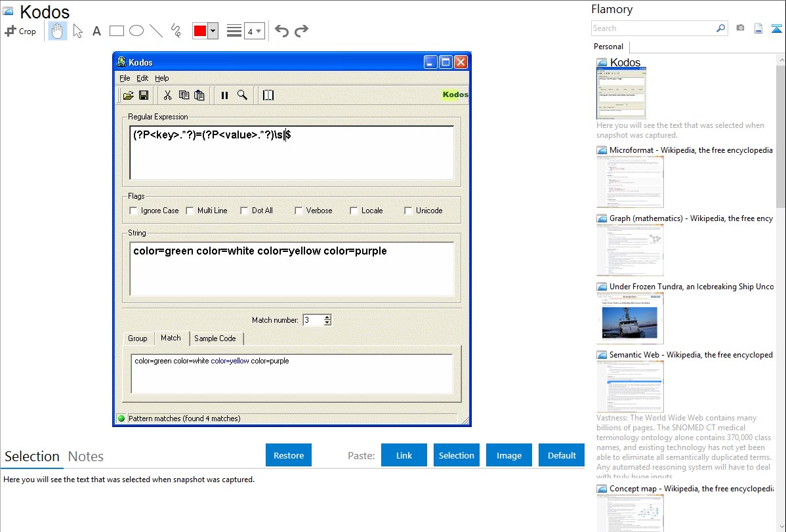Activate the hand pan tool

tap(58, 31)
